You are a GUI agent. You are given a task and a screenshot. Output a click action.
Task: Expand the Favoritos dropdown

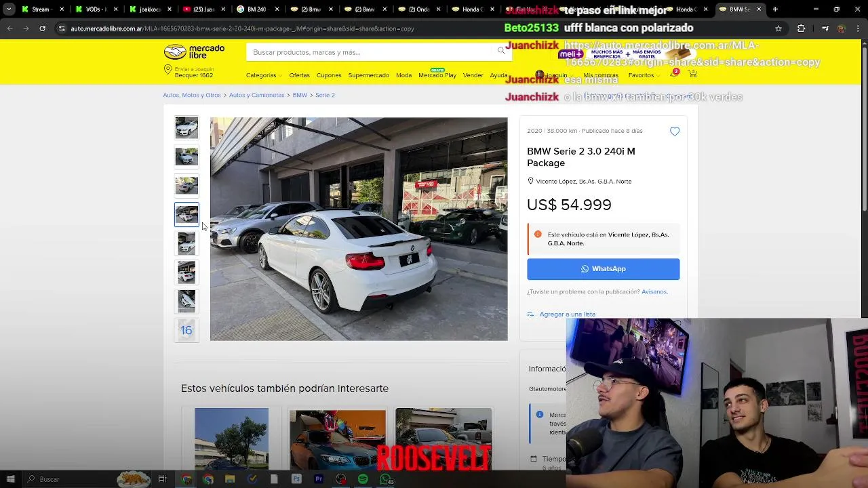click(644, 75)
